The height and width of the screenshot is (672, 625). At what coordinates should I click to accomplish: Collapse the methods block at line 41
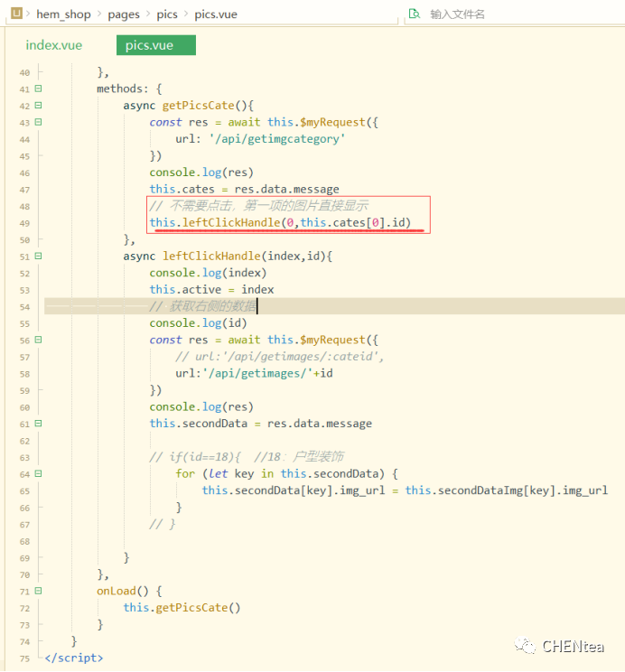[38, 89]
